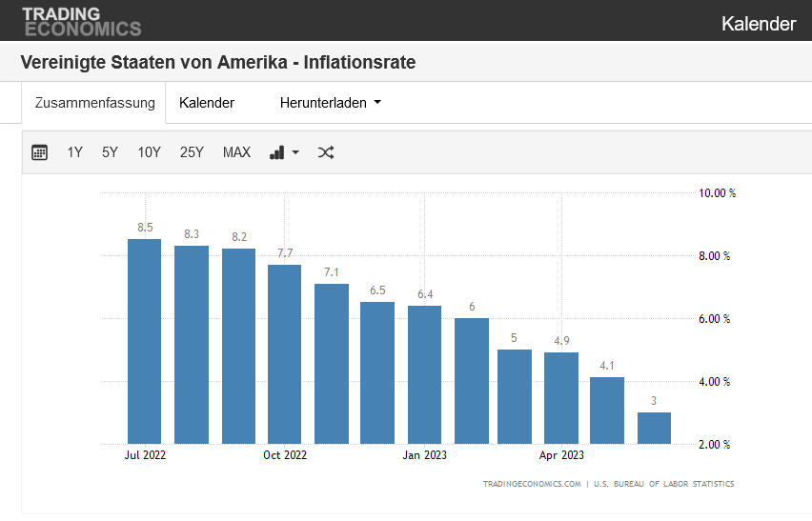Select the MAX time range

236,152
